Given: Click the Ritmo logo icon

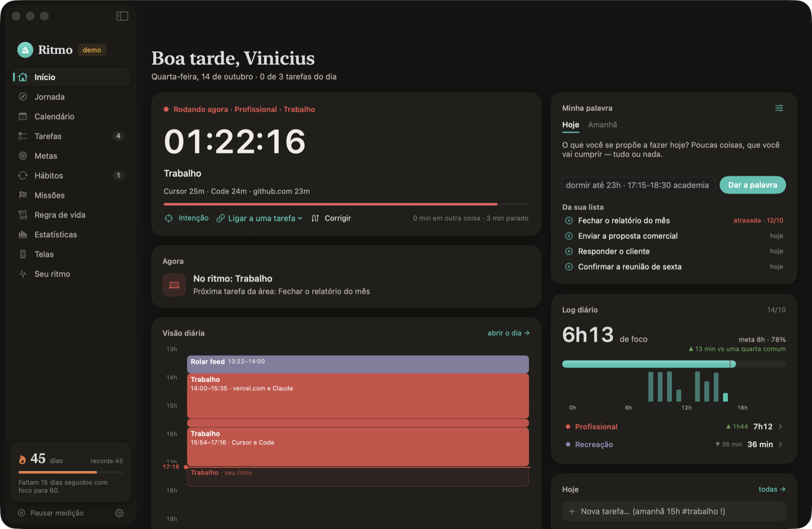Looking at the screenshot, I should 25,50.
